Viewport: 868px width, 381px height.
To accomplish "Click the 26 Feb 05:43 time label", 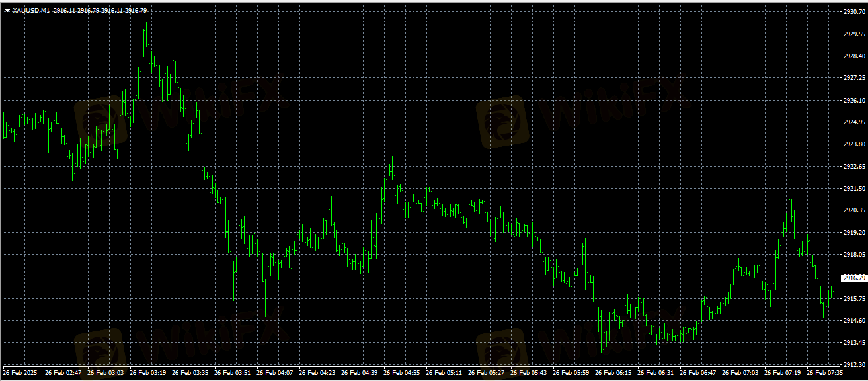I will click(x=529, y=374).
